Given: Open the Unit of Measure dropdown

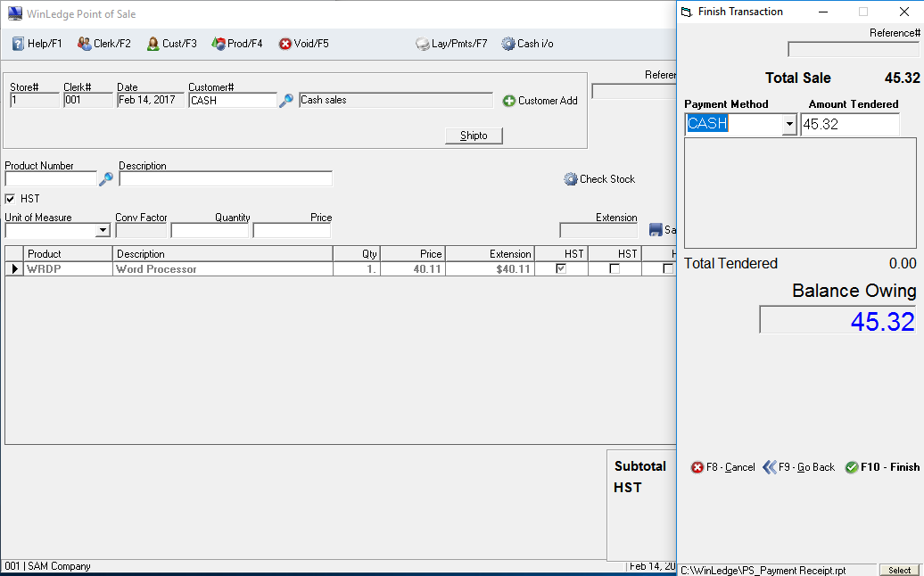Looking at the screenshot, I should click(x=103, y=231).
